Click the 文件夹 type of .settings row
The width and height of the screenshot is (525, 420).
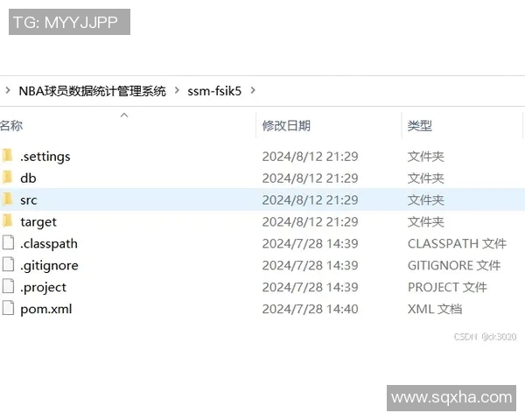pyautogui.click(x=426, y=157)
